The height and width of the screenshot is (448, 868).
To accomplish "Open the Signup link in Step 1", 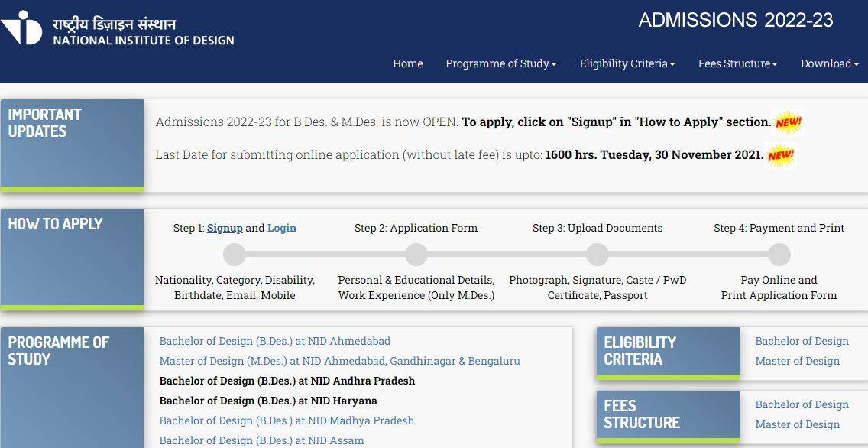I will [x=225, y=228].
